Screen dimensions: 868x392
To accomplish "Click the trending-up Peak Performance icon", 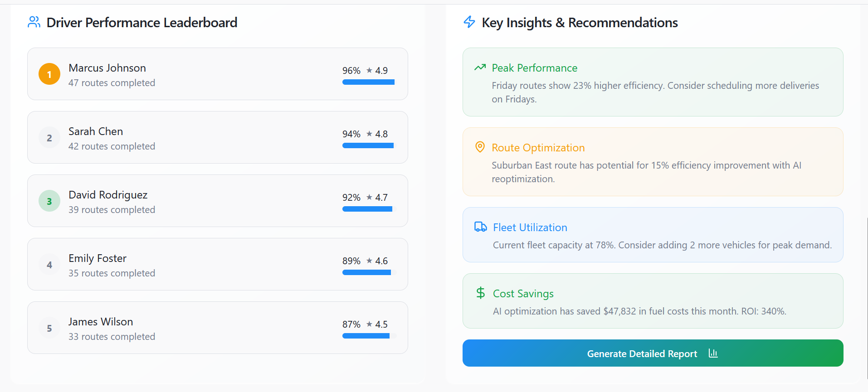I will (480, 68).
